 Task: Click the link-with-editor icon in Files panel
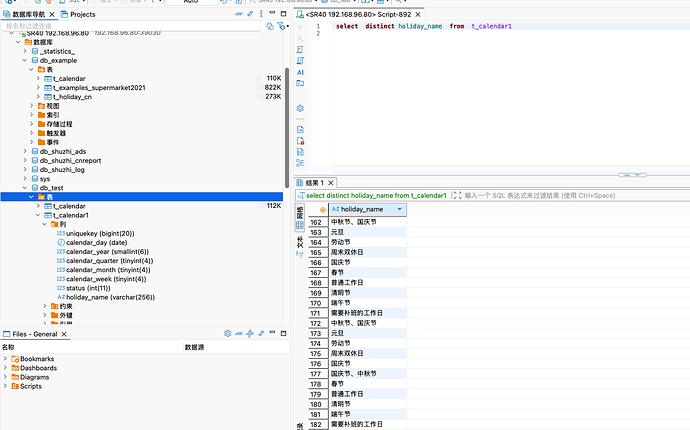[263, 333]
